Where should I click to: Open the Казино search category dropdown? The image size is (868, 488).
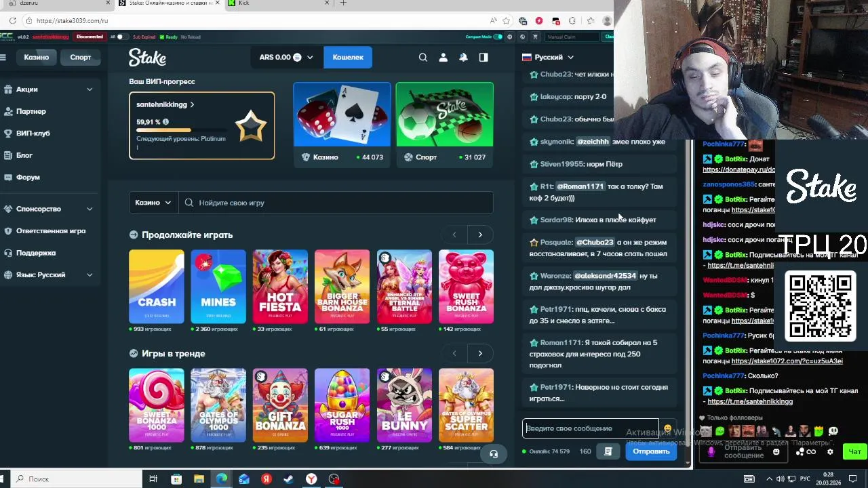(x=154, y=203)
